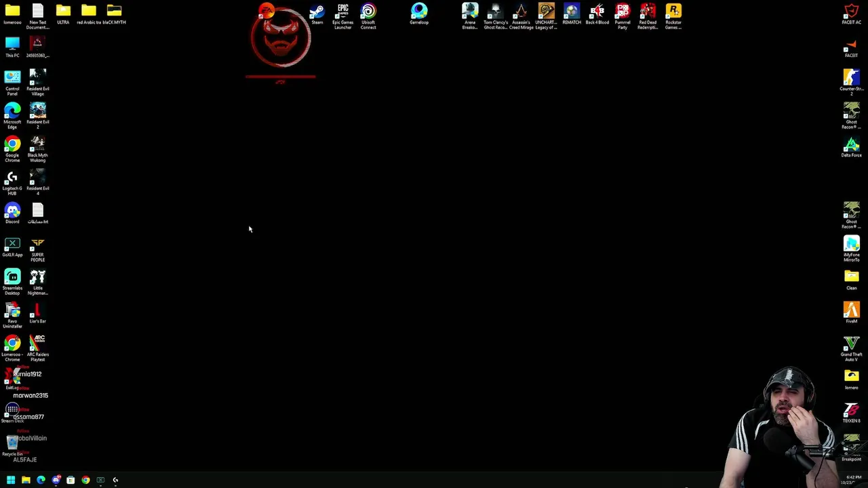
Task: Open Control Panel shortcut
Action: [x=12, y=83]
